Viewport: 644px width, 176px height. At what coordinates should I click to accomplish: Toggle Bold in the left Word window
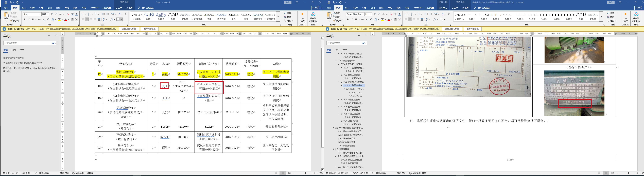coord(25,20)
